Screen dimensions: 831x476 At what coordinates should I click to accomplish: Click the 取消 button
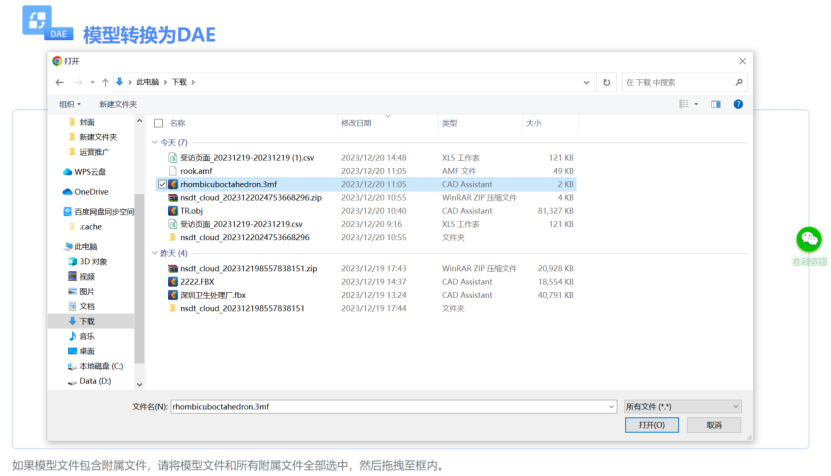click(x=714, y=425)
